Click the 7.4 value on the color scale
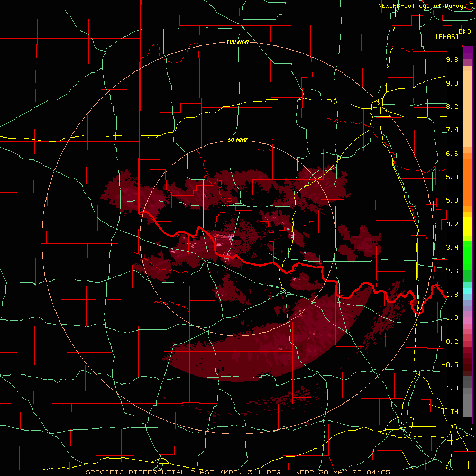The width and height of the screenshot is (476, 476). click(x=452, y=130)
